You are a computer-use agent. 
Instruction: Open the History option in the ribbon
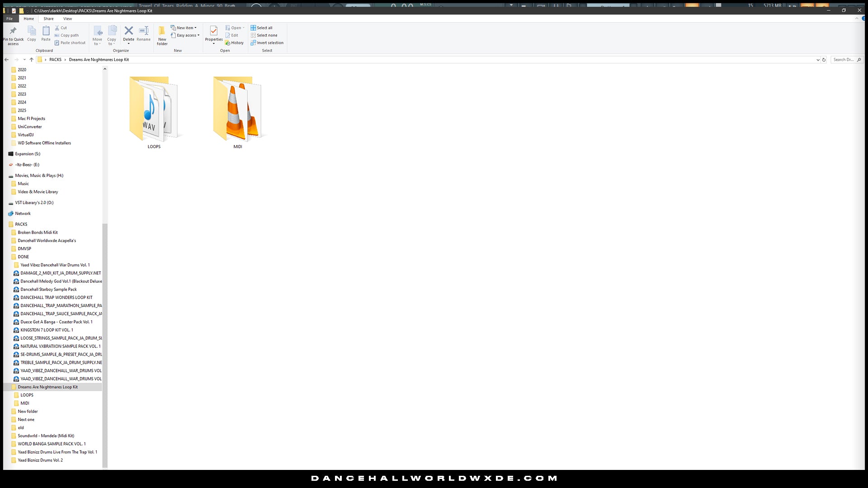pos(234,43)
